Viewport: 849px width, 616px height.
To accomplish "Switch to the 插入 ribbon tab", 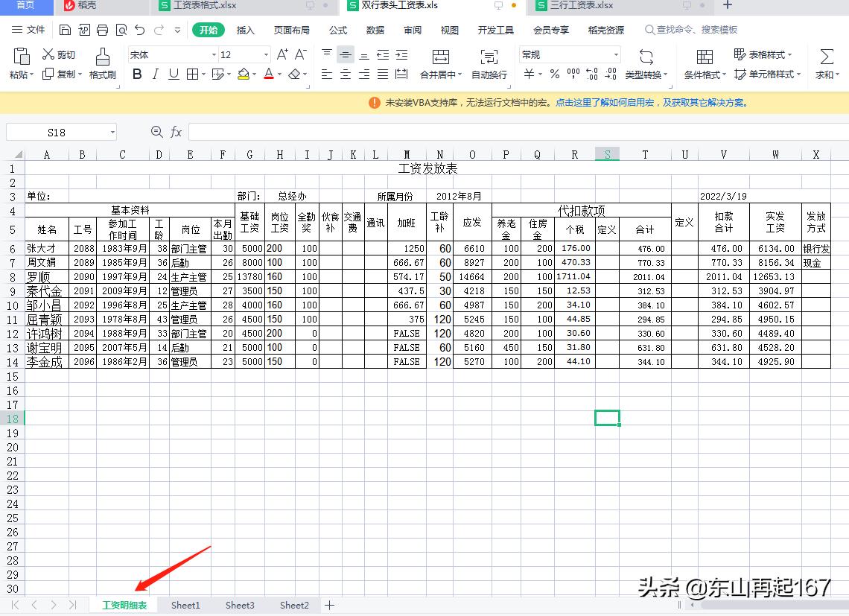I will click(x=247, y=30).
